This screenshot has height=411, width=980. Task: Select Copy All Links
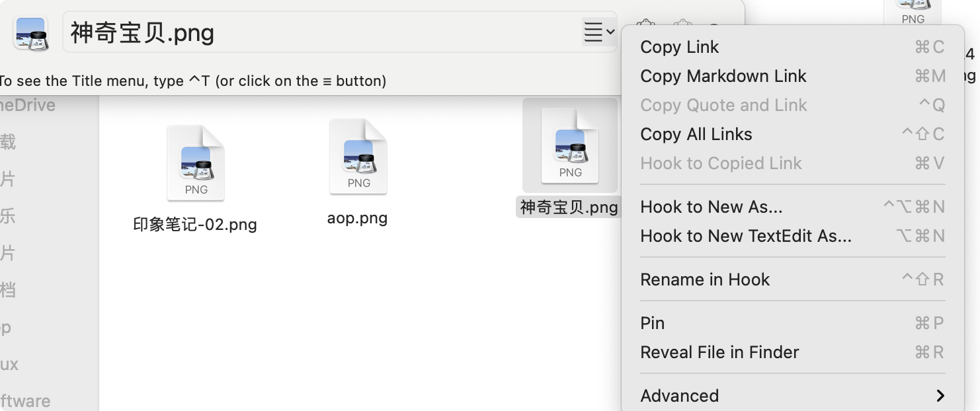[x=696, y=134]
